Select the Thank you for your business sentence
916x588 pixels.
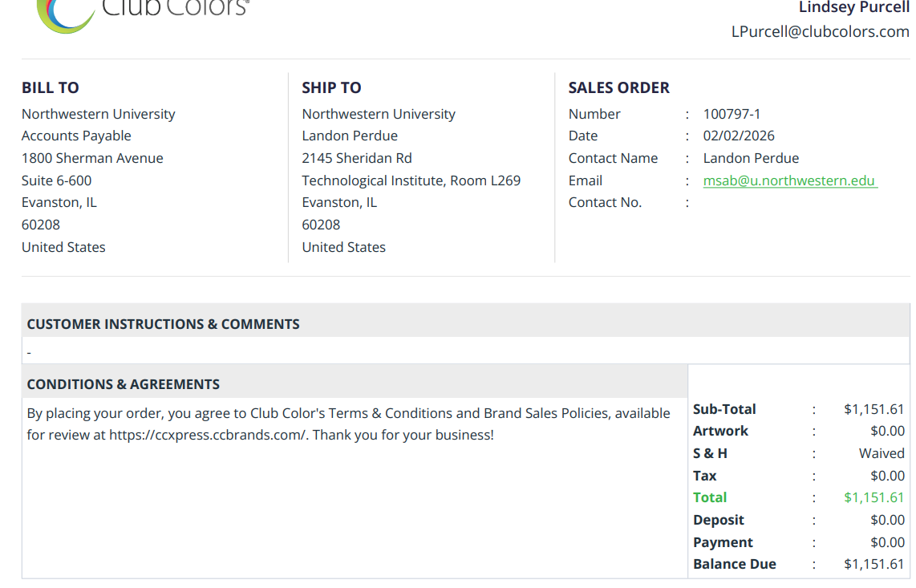click(403, 436)
